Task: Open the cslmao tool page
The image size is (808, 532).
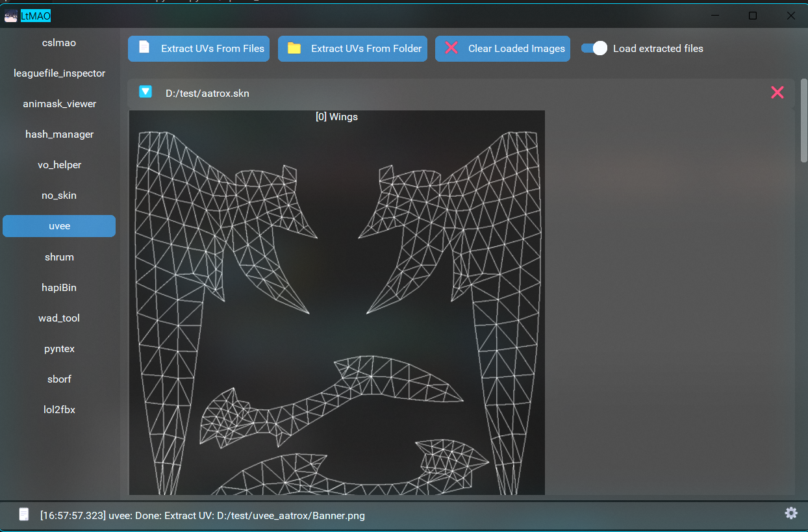Action: [59, 43]
